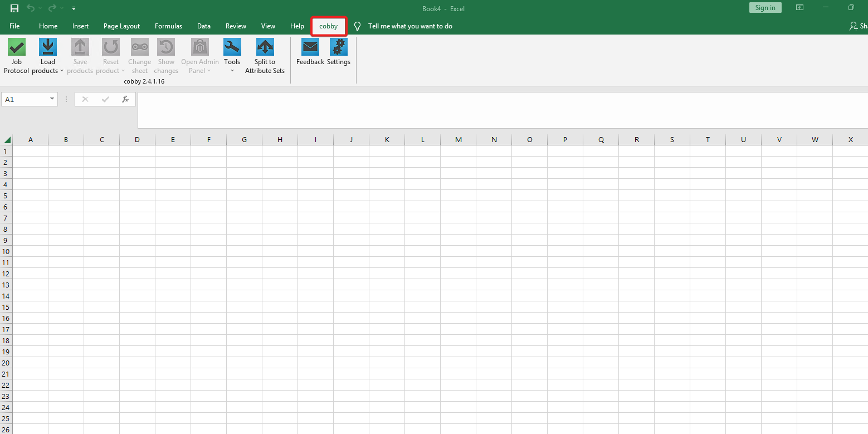Open the Job Protocol checkmark icon
This screenshot has width=868, height=434.
click(17, 47)
